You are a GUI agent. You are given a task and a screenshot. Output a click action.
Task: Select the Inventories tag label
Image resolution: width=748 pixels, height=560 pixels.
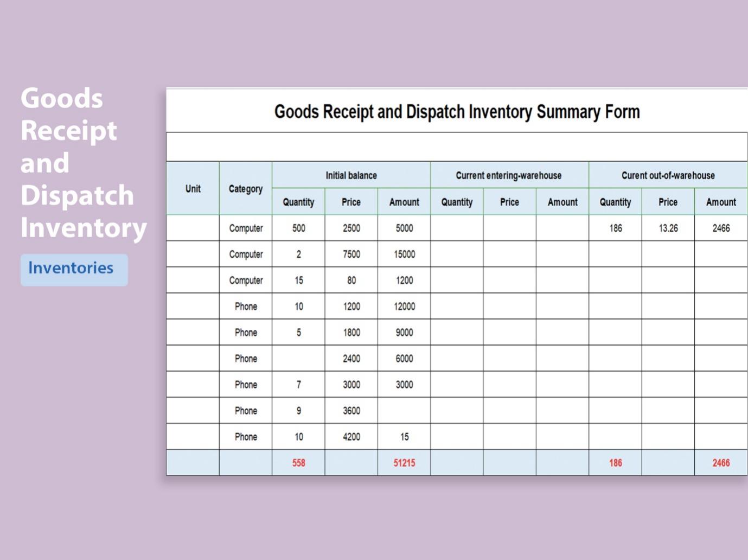pyautogui.click(x=74, y=268)
